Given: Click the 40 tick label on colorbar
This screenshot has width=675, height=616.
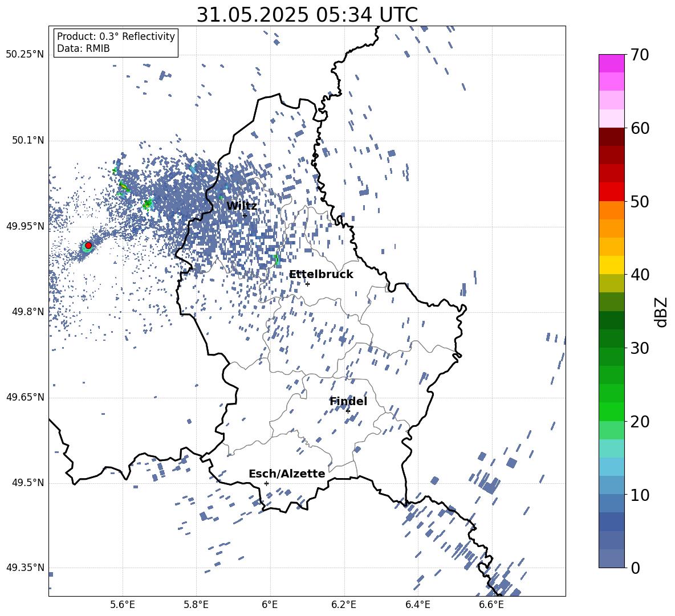Looking at the screenshot, I should tap(640, 275).
